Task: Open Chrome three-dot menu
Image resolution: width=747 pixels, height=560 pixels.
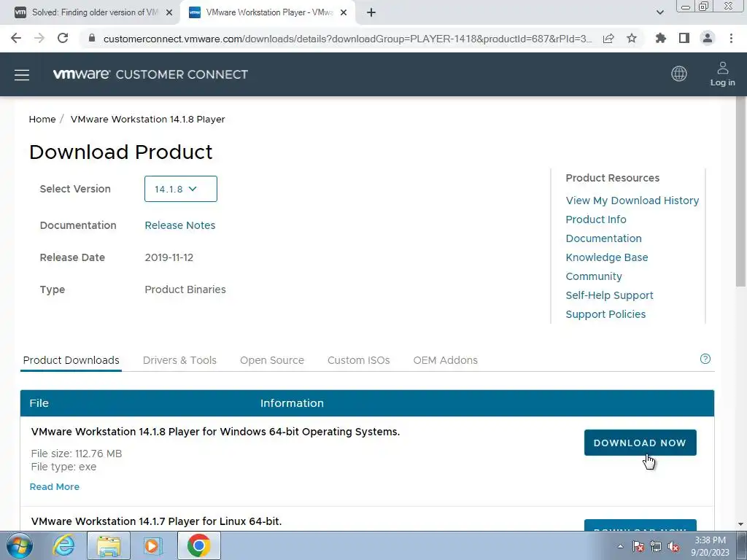Action: (731, 38)
